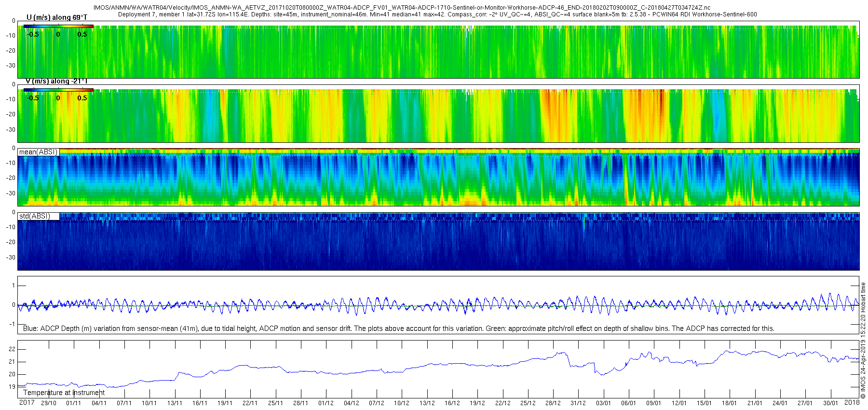This screenshot has height=410, width=868.
Task: Click the '12/01' date tick label
Action: pos(679,403)
